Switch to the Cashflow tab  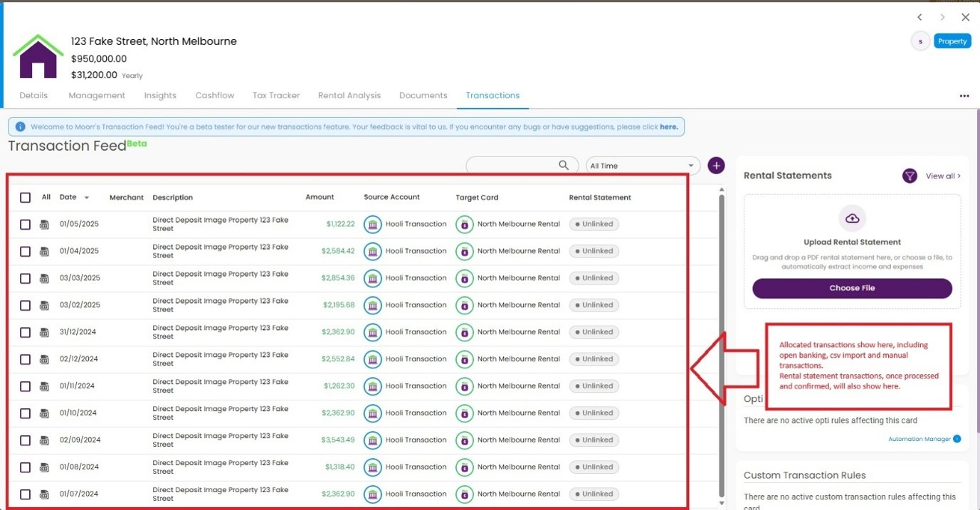pos(215,95)
